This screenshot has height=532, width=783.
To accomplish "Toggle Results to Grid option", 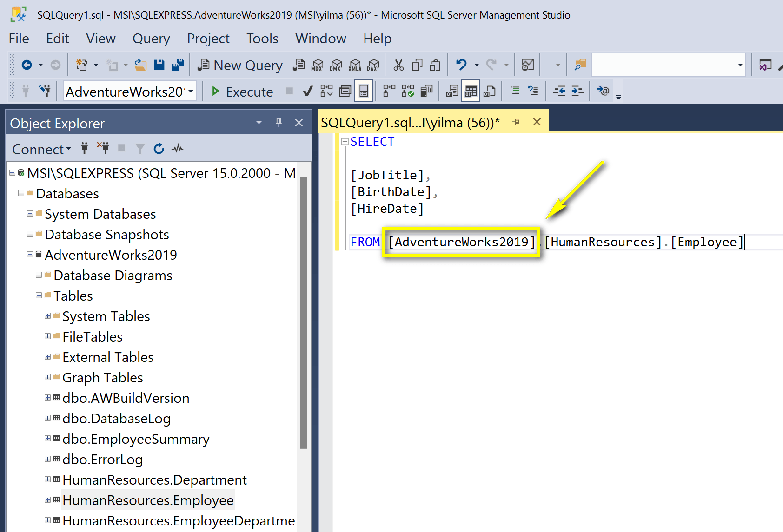I will [471, 91].
